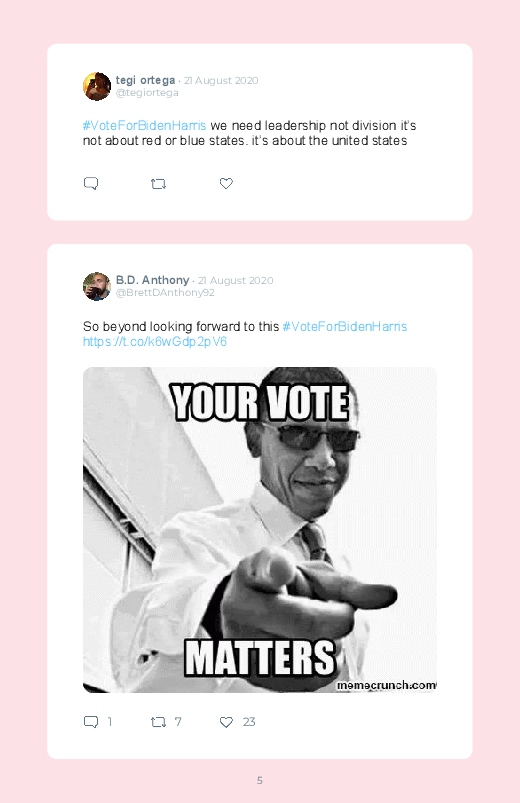This screenshot has width=520, height=803.
Task: Click the 7 retweets count
Action: pos(178,722)
